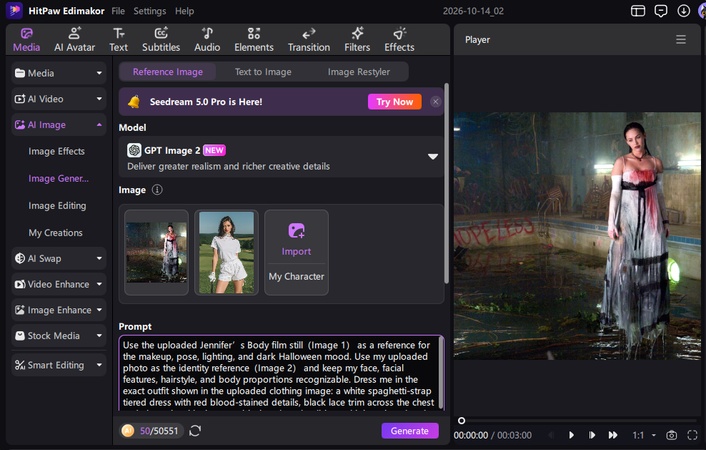Play the video in Player
Screen dimensions: 706x450
tap(571, 435)
